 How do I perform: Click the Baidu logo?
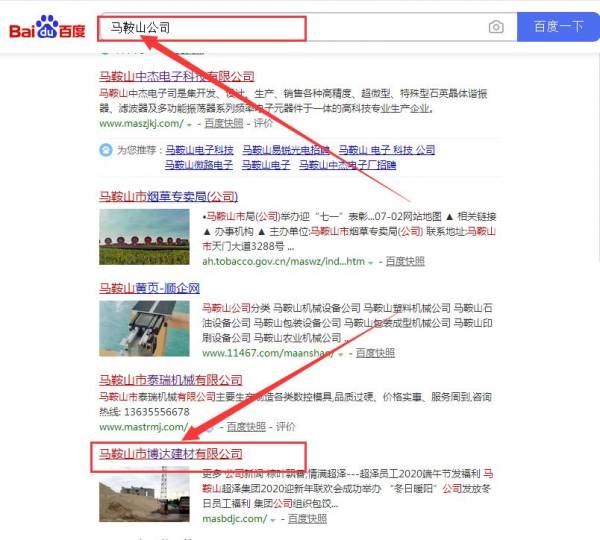[47, 28]
